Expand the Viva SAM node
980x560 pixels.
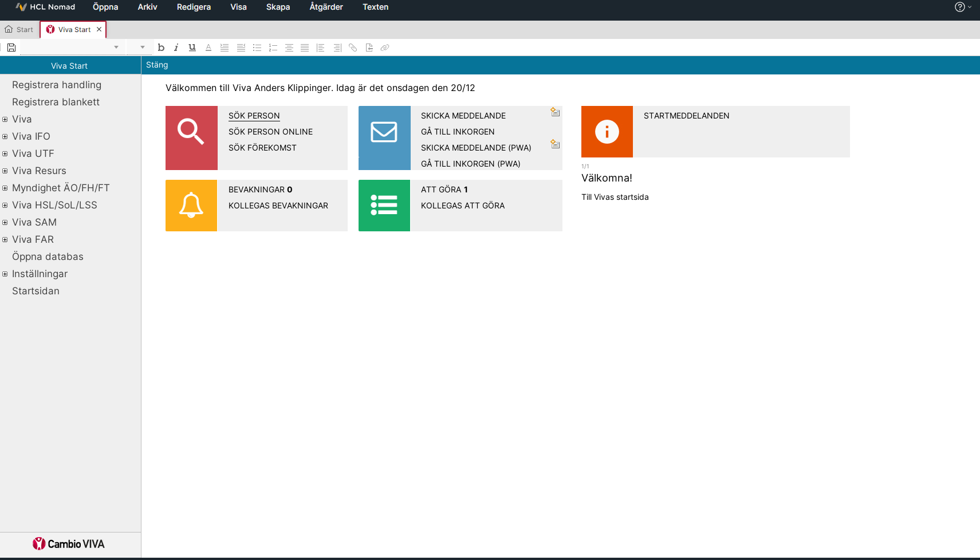(5, 222)
